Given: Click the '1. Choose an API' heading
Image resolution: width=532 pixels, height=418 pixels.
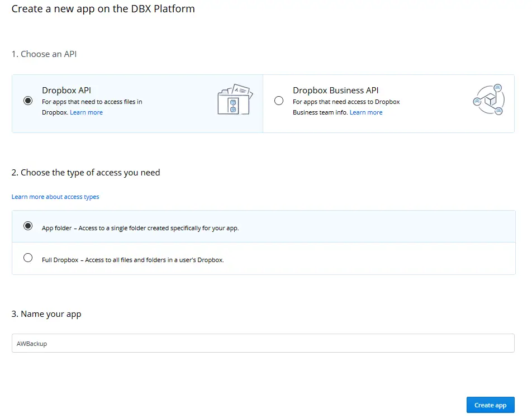Looking at the screenshot, I should pos(44,54).
